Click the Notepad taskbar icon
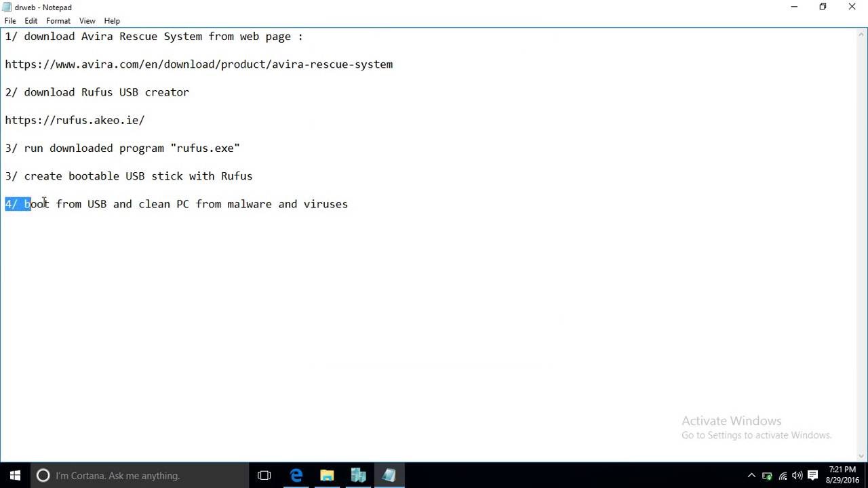 (389, 476)
